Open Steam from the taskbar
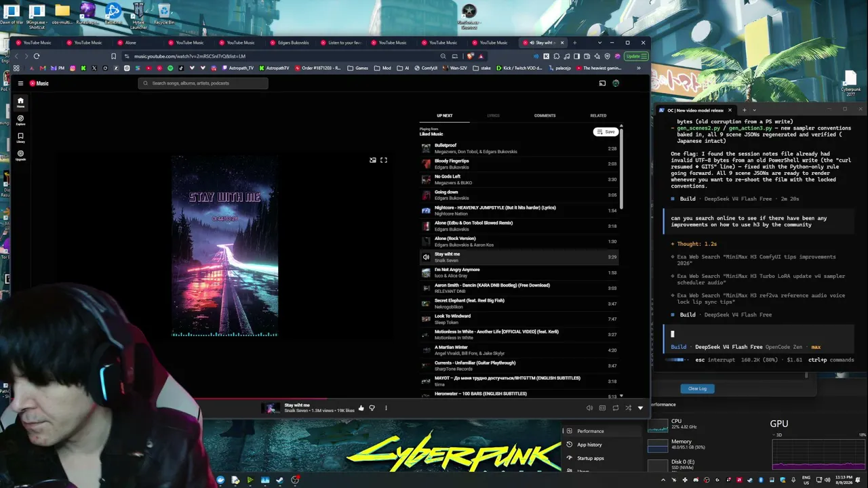This screenshot has height=488, width=868. [279, 480]
